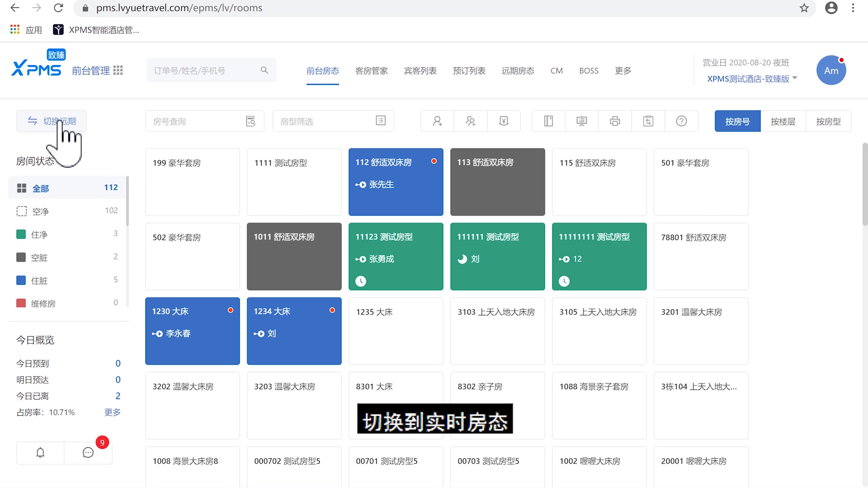Viewport: 868px width, 488px height.
Task: Open the 应用 apps shortcut in bookmarks bar
Action: [x=26, y=30]
